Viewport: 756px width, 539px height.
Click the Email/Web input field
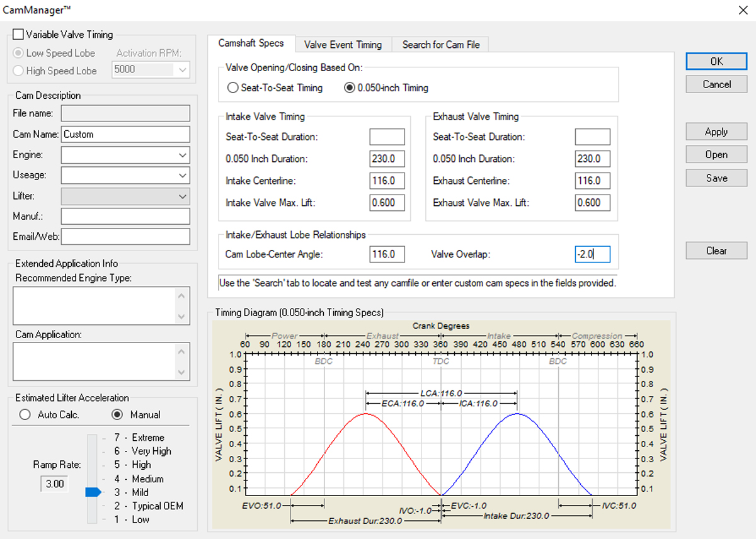click(125, 237)
